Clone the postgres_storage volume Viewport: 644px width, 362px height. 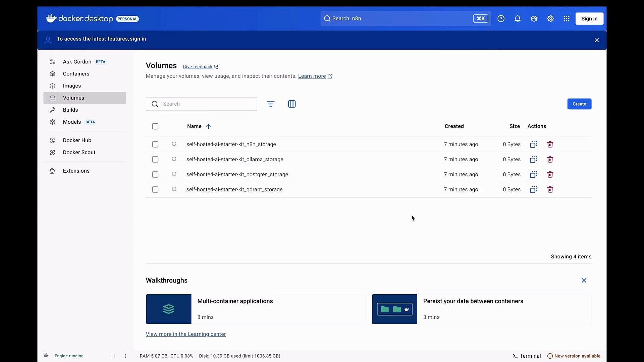coord(533,175)
